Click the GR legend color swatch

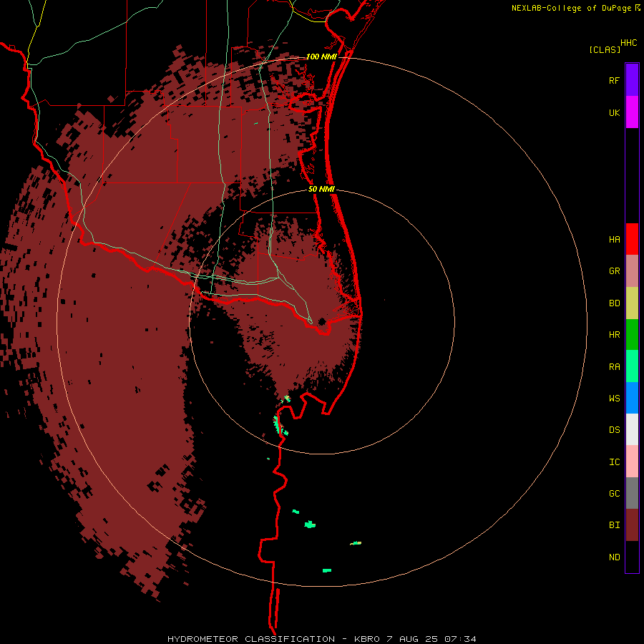click(632, 271)
